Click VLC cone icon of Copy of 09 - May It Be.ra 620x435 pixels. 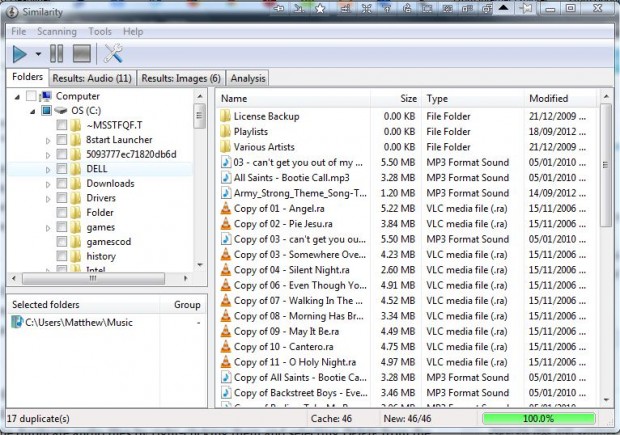click(x=225, y=331)
